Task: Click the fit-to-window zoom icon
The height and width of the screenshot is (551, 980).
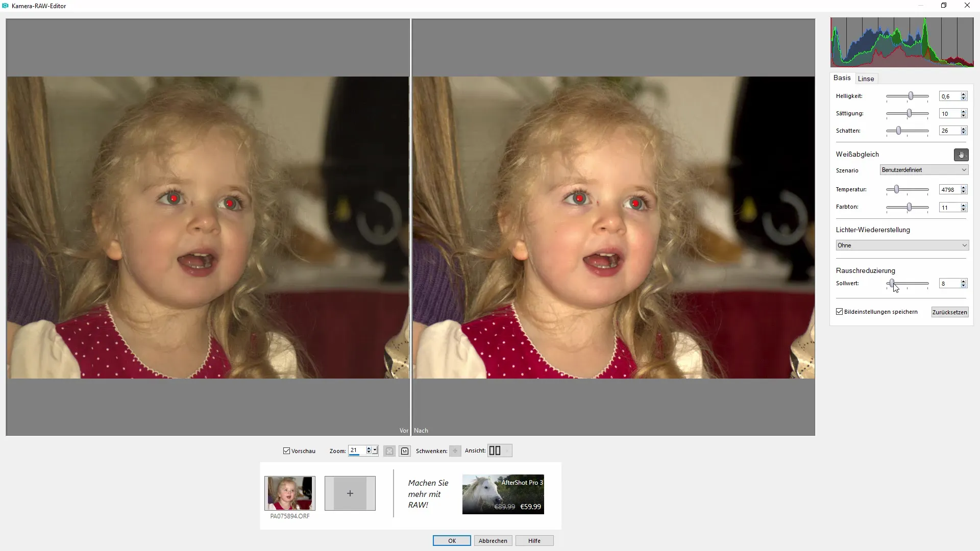Action: click(x=389, y=451)
